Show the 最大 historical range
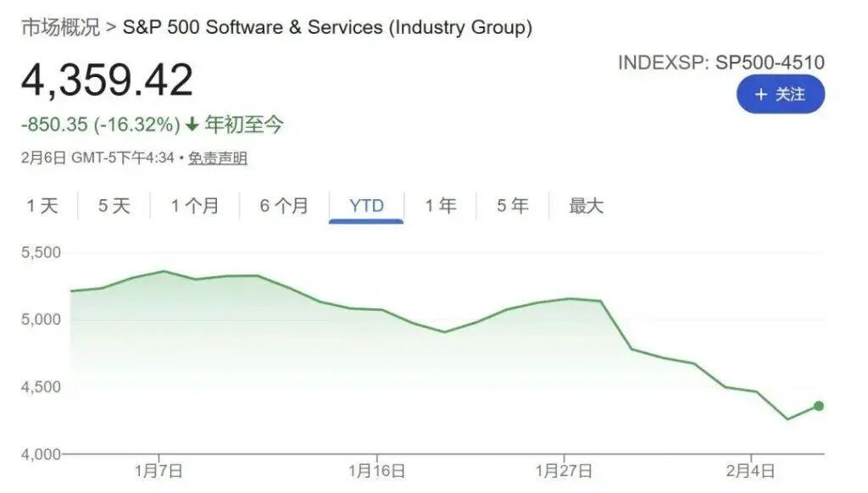The width and height of the screenshot is (868, 493). [587, 205]
